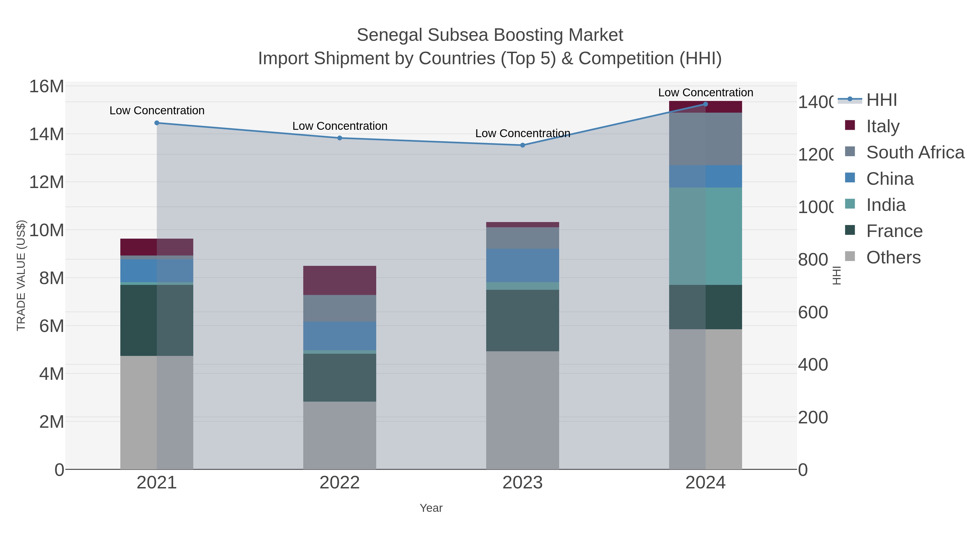This screenshot has height=551, width=980.
Task: Click the 2021 HHI data point
Action: (157, 123)
